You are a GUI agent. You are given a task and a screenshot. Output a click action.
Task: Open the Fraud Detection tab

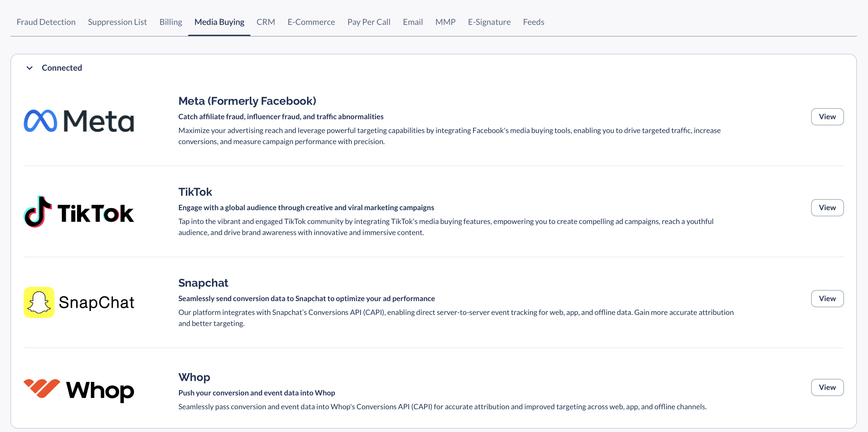tap(46, 22)
